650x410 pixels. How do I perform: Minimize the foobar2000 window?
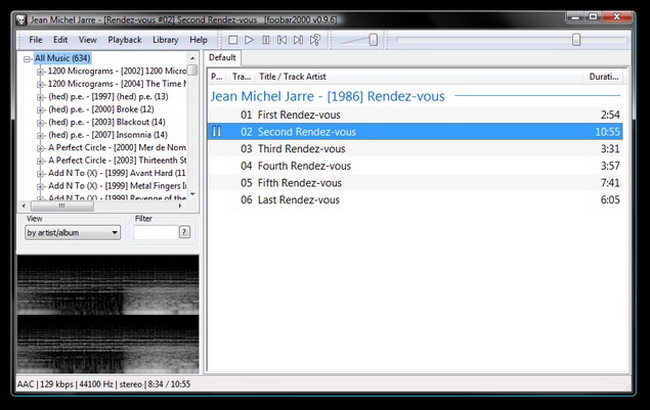(x=575, y=17)
